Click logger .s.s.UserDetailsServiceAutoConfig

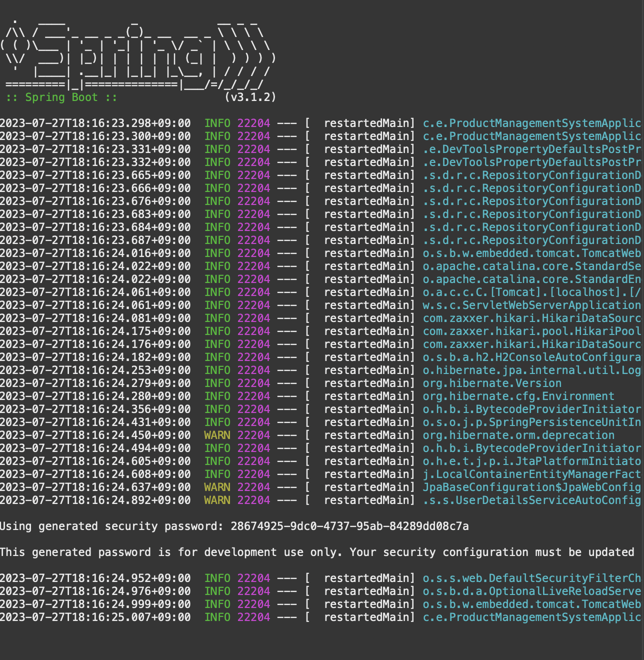(x=532, y=500)
